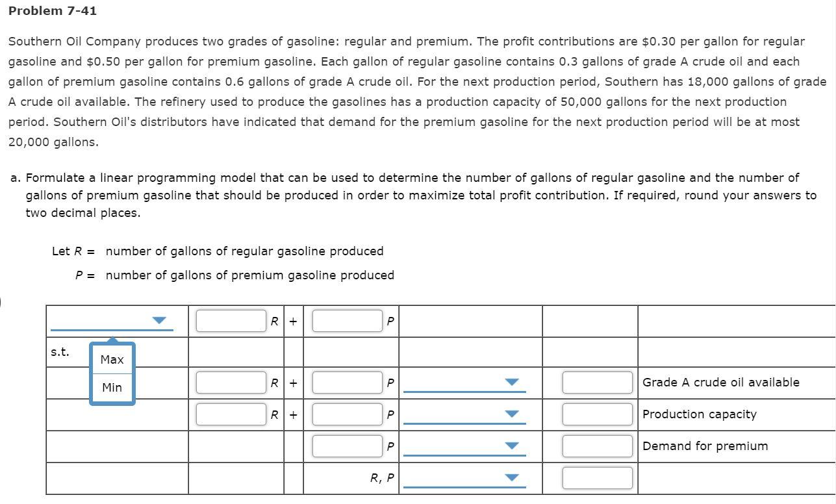Click the right-hand value box in the R, P row
Image resolution: width=836 pixels, height=504 pixels.
pos(597,477)
